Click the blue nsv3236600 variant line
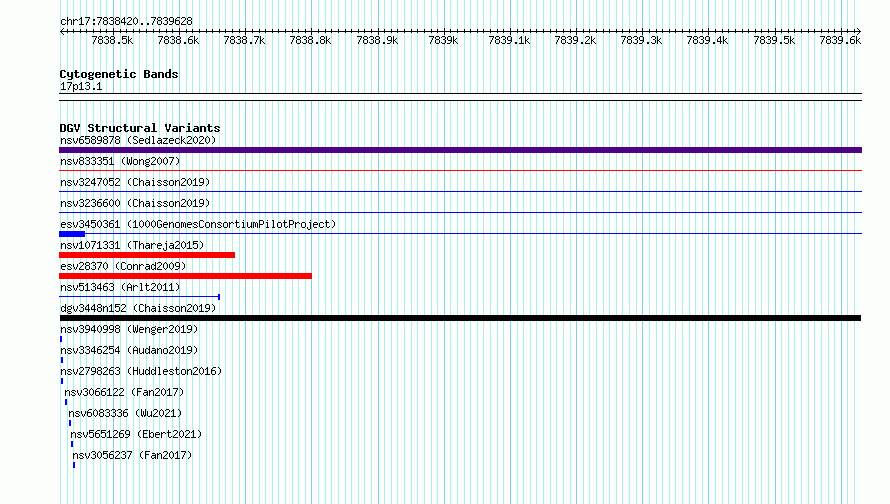This screenshot has width=890, height=504. coord(460,212)
